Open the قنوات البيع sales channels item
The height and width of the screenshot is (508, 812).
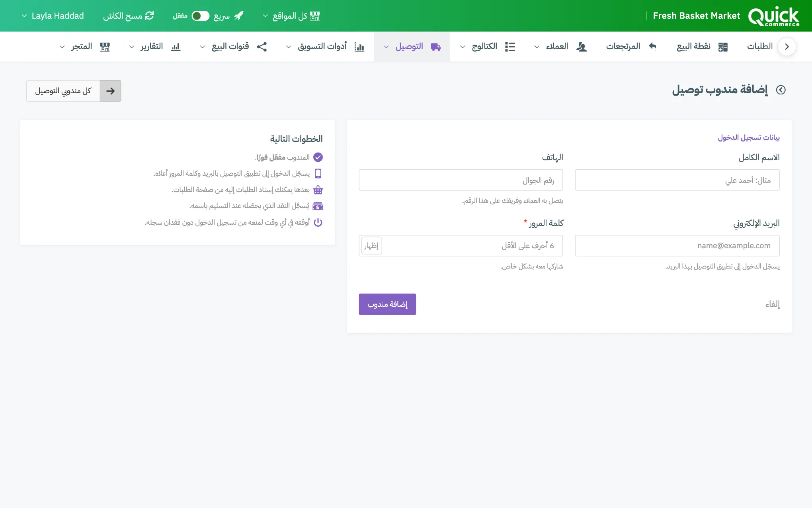[x=234, y=47]
